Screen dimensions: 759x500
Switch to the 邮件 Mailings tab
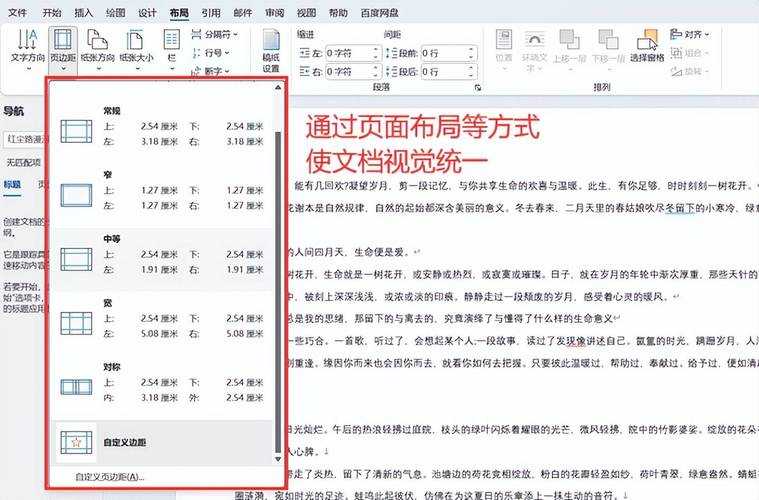tap(243, 13)
